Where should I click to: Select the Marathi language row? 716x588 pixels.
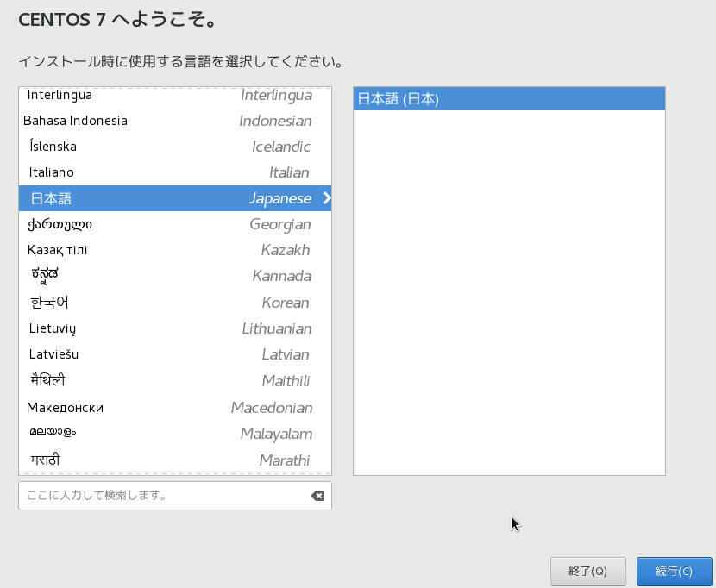pos(175,460)
